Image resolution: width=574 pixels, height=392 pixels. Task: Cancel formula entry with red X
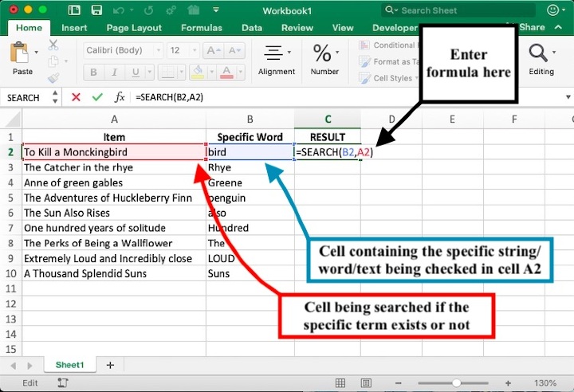77,97
